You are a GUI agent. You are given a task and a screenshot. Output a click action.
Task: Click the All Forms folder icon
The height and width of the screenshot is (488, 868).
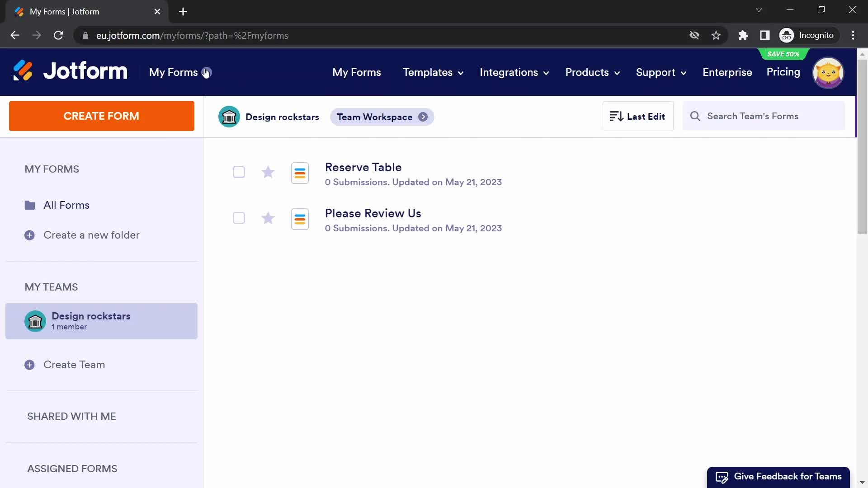30,205
